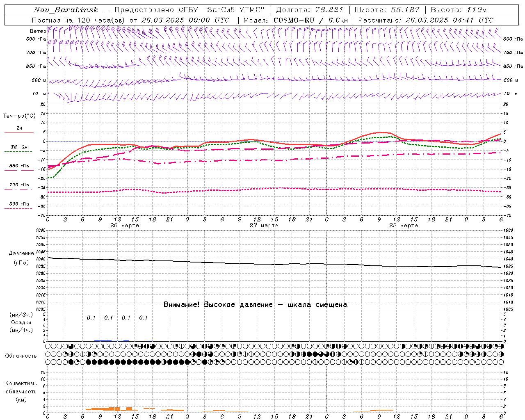The width and height of the screenshot is (525, 420).
Task: Click the Тем-ра(°C) axis label
Action: click(19, 116)
